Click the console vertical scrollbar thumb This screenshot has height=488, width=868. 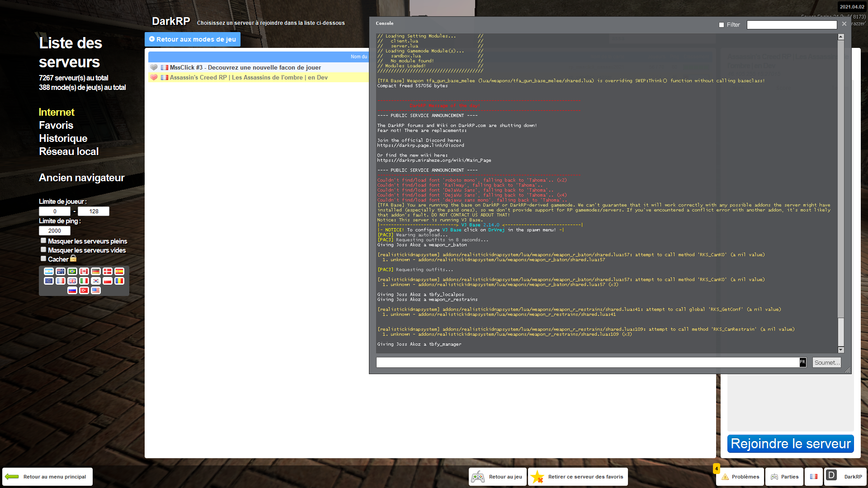pyautogui.click(x=841, y=332)
